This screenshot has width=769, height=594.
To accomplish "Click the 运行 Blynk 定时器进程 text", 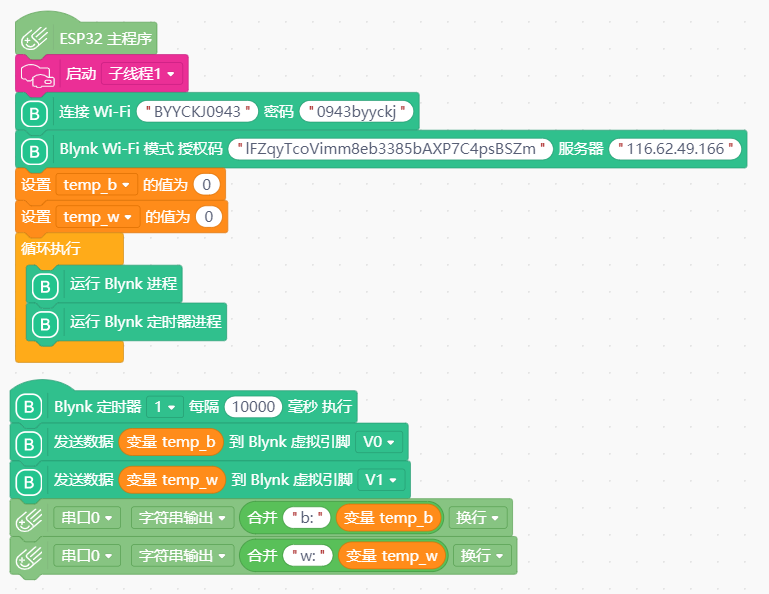I will 146,322.
